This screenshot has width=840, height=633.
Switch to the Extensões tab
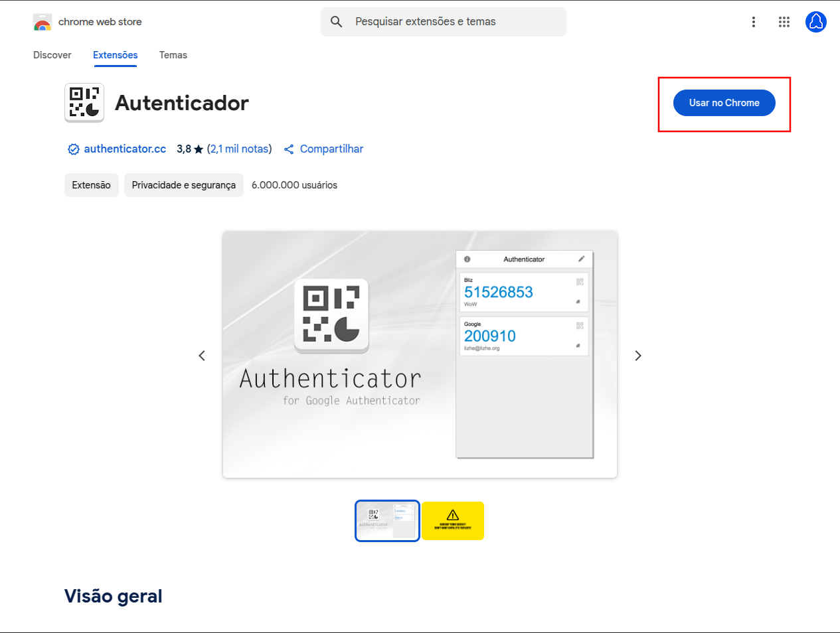click(x=116, y=55)
